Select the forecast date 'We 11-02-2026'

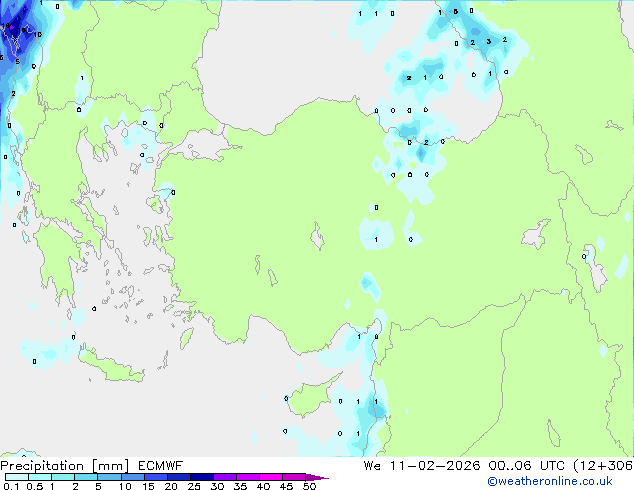pyautogui.click(x=422, y=466)
